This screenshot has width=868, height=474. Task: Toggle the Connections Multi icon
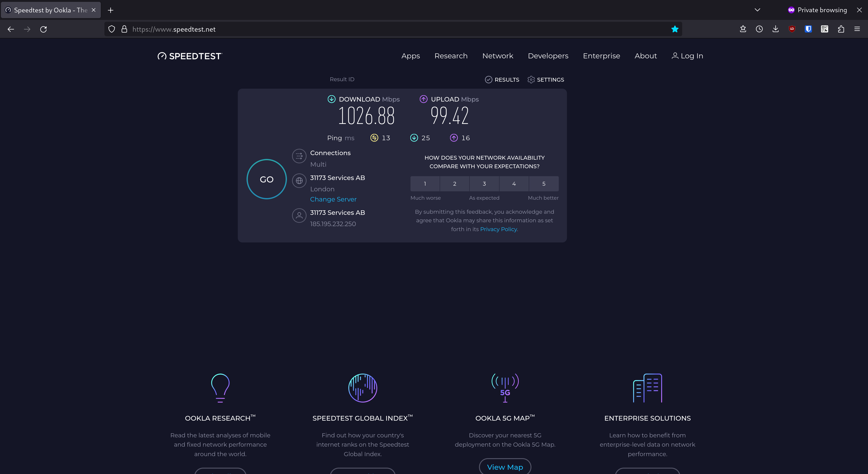coord(299,156)
